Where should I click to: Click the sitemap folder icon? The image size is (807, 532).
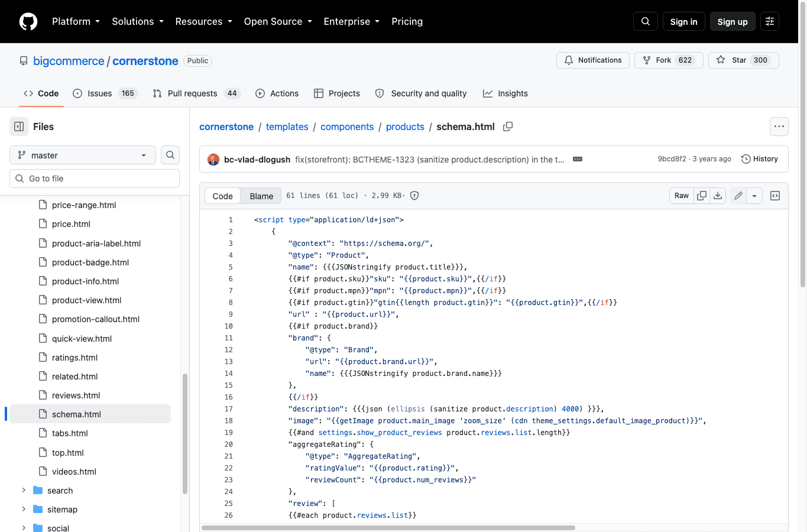38,510
